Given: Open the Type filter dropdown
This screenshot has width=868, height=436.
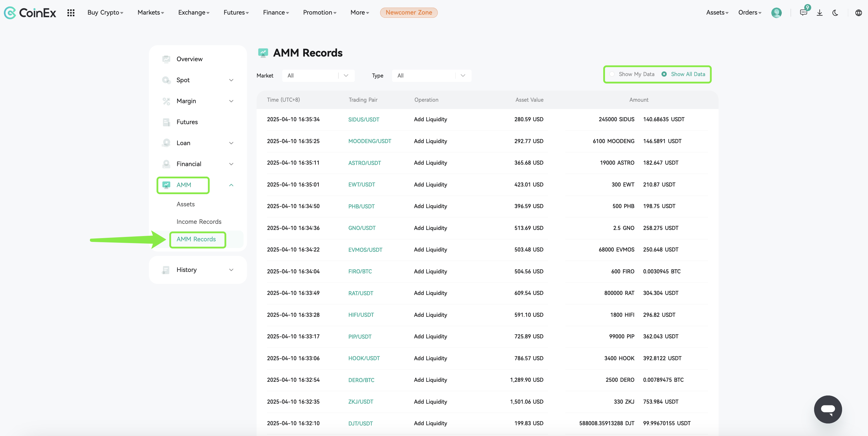Looking at the screenshot, I should coord(431,75).
